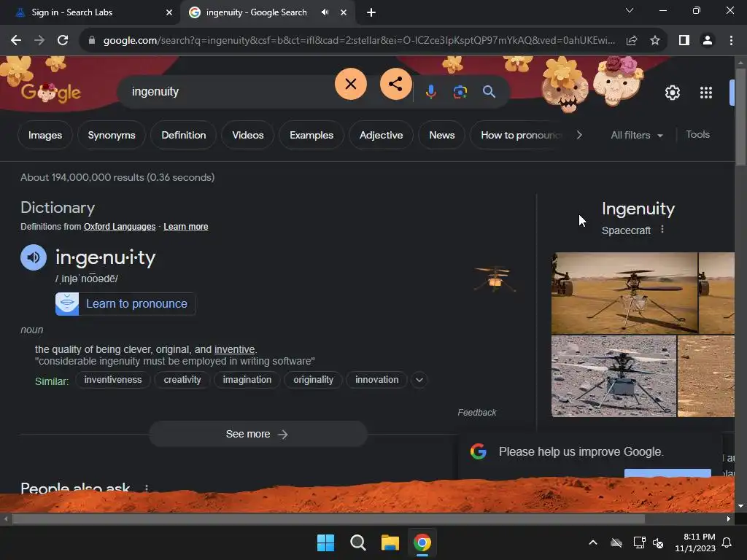Click the vertical page scrollbar

(x=740, y=117)
